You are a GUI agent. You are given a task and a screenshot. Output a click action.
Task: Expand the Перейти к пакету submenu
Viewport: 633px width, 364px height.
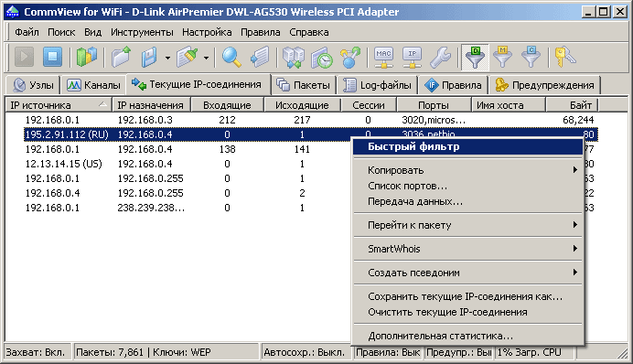coord(467,225)
